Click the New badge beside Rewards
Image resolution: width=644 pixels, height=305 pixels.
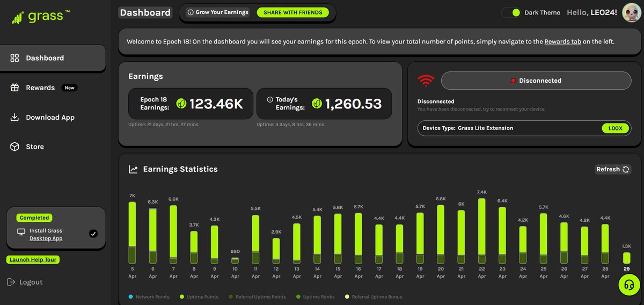point(70,88)
